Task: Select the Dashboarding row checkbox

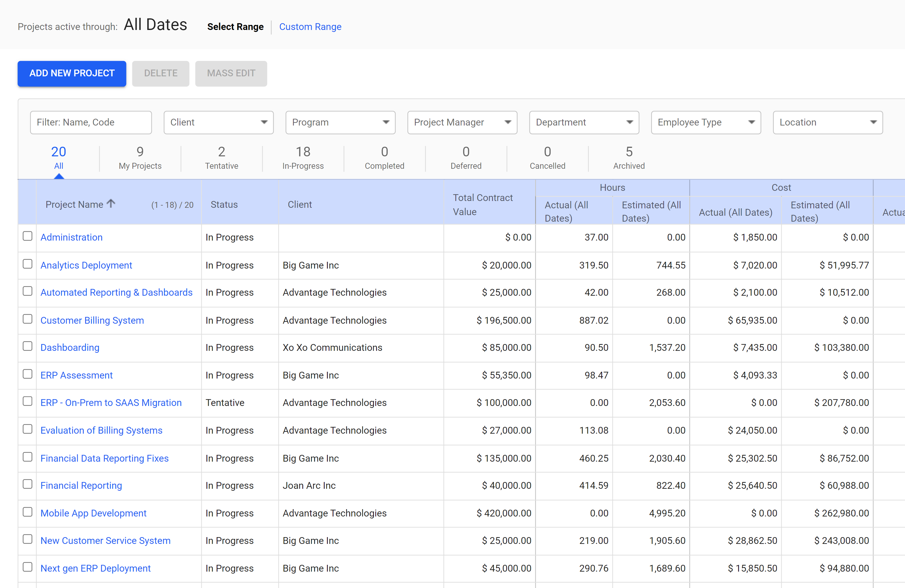Action: pos(27,346)
